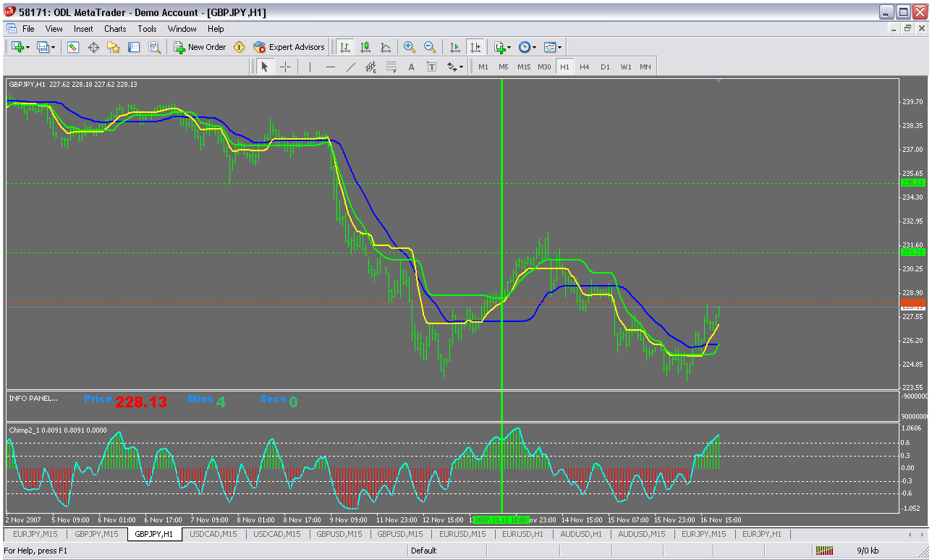Open the Strategy Tester magnifier icon
This screenshot has height=560, width=932.
pos(154,47)
